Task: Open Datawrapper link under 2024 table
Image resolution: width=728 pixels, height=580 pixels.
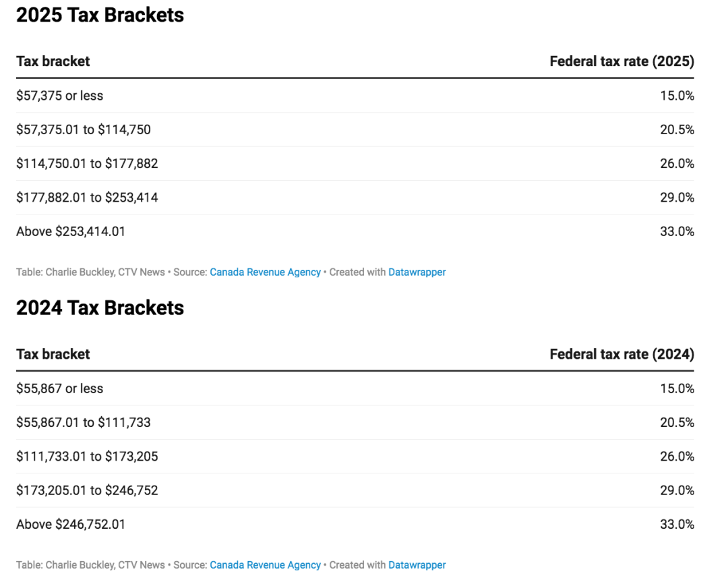Action: tap(417, 565)
